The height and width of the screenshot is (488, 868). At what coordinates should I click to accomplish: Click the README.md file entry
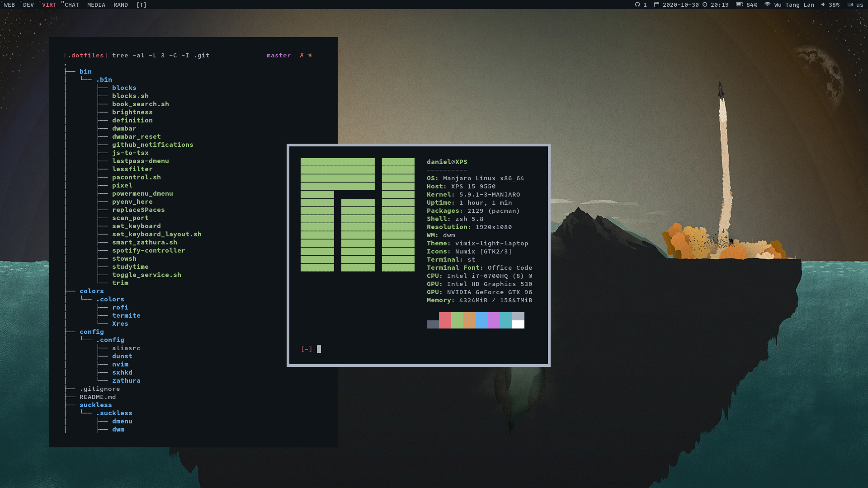pos(98,397)
